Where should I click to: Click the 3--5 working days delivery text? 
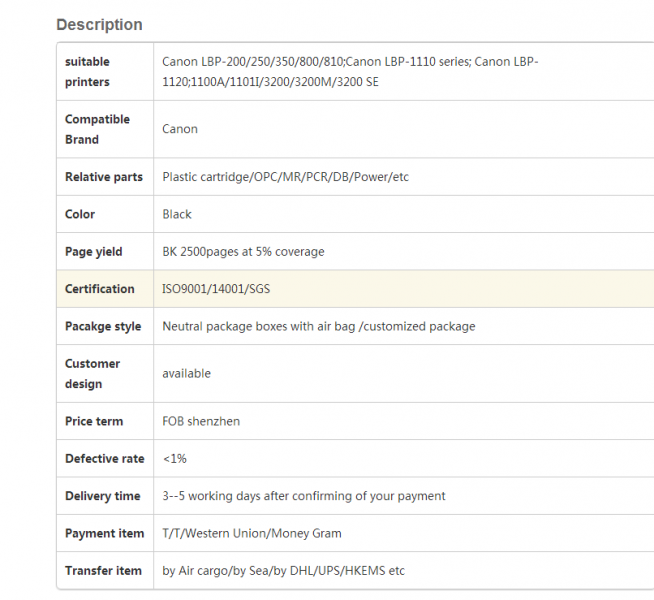pos(304,496)
